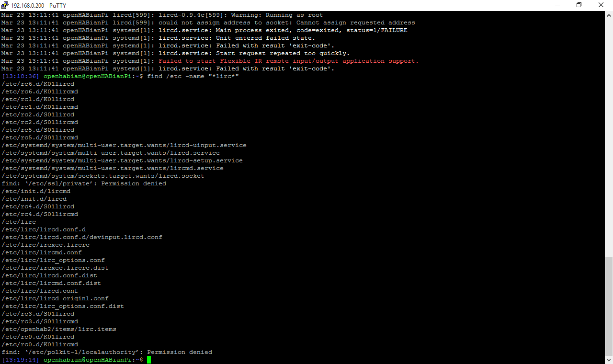This screenshot has width=613, height=364.
Task: Click the path /etc/rc6.d/K01lircd
Action: (x=37, y=83)
